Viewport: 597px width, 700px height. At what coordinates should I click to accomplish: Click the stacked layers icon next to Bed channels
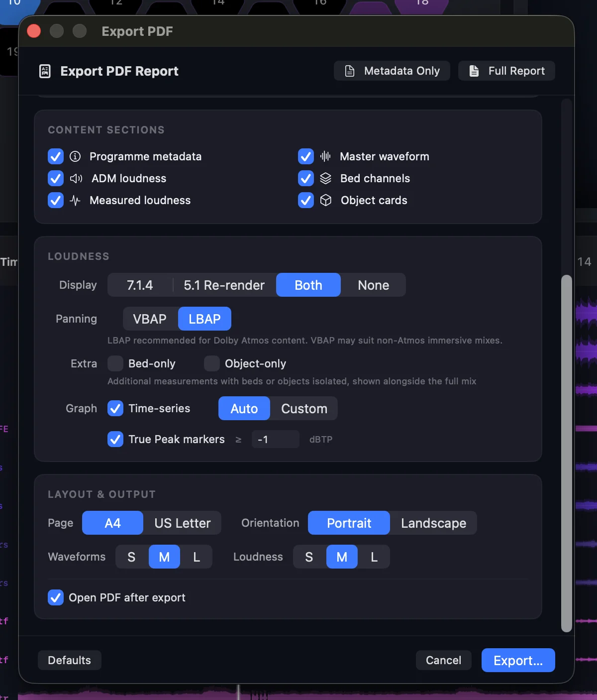pyautogui.click(x=326, y=178)
